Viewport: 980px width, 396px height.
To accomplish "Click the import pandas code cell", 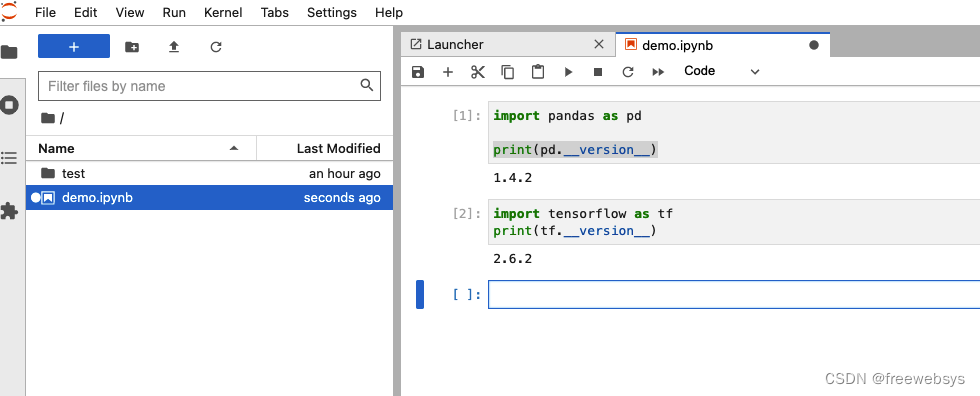I will pos(734,132).
